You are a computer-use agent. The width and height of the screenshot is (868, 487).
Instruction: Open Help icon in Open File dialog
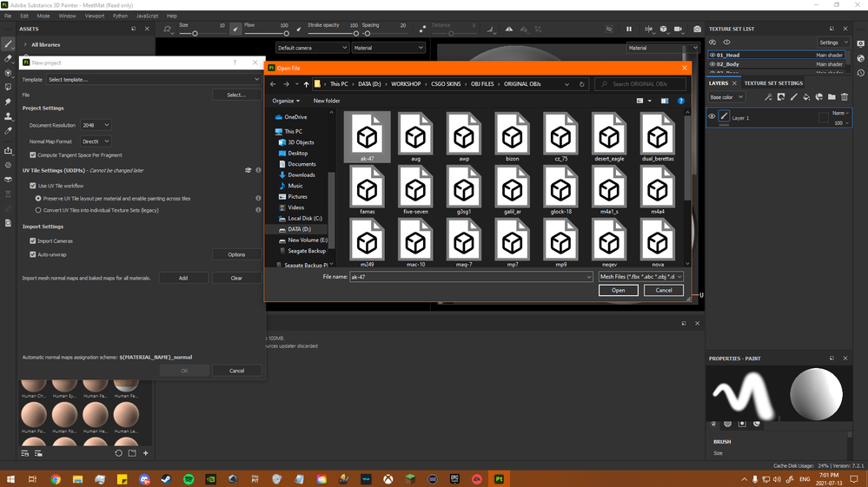point(681,101)
